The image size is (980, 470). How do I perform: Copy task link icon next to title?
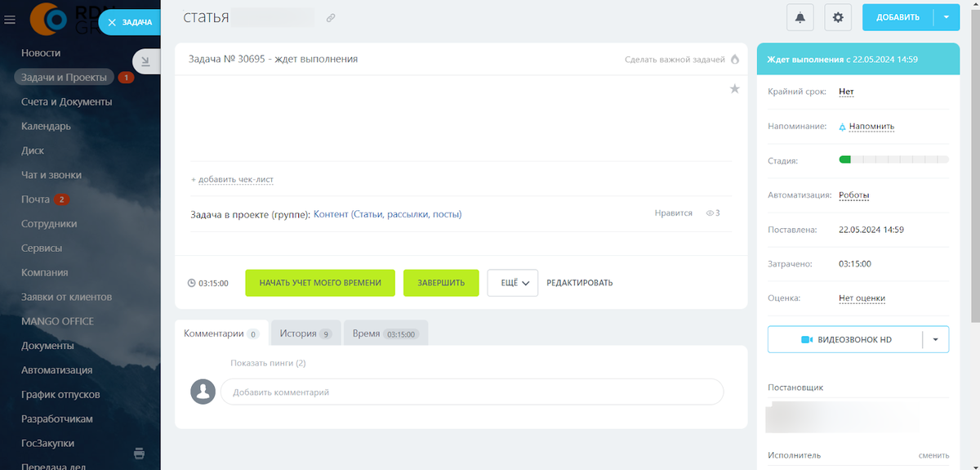coord(331,17)
